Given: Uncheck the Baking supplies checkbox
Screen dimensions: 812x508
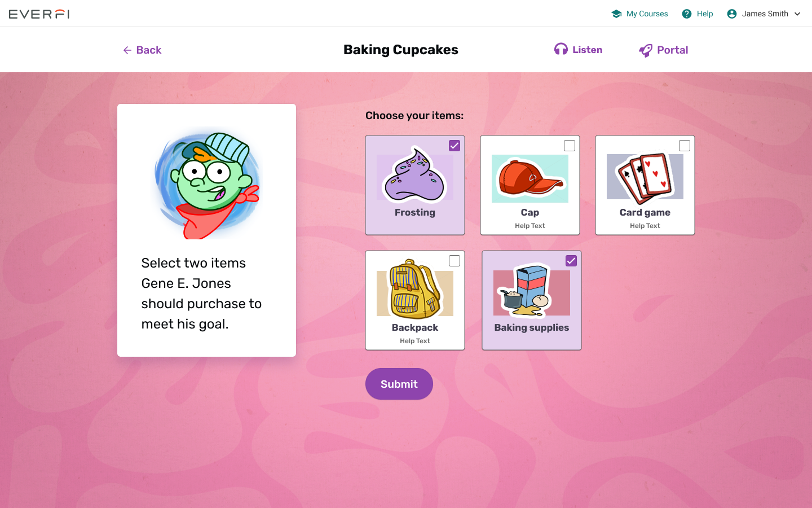Looking at the screenshot, I should pyautogui.click(x=571, y=261).
